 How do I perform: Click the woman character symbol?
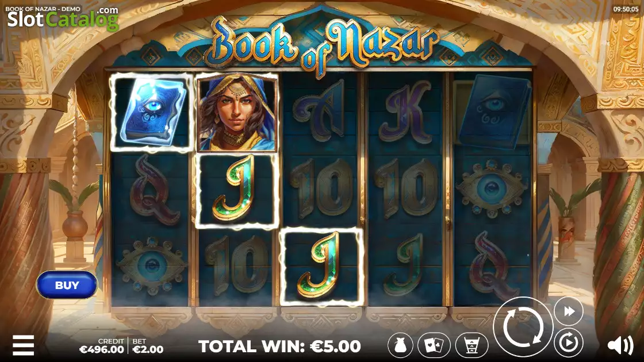[x=236, y=113]
